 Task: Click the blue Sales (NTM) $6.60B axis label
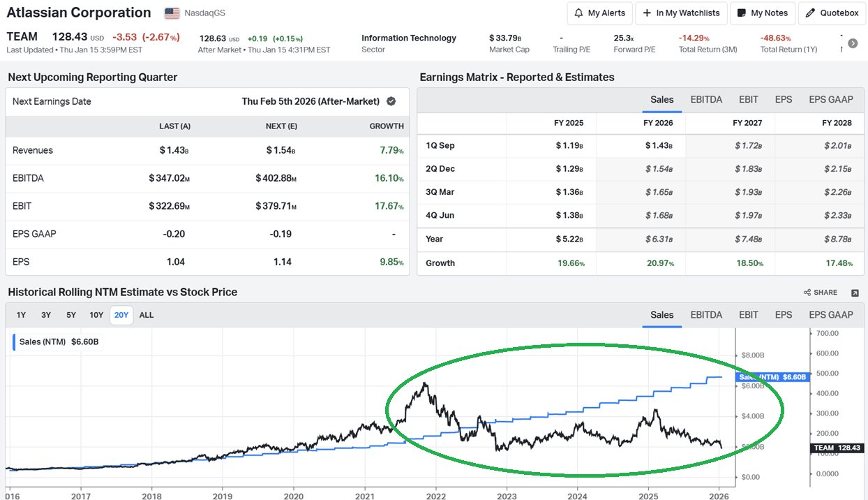772,377
